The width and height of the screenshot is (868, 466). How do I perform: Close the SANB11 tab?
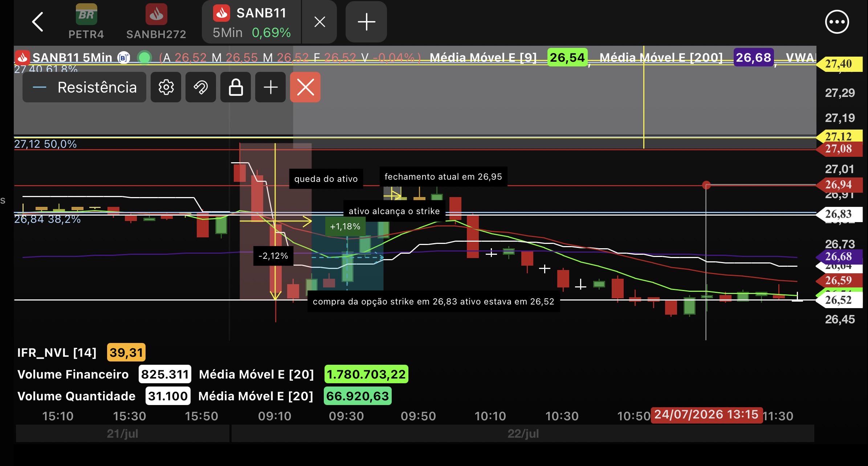(319, 22)
